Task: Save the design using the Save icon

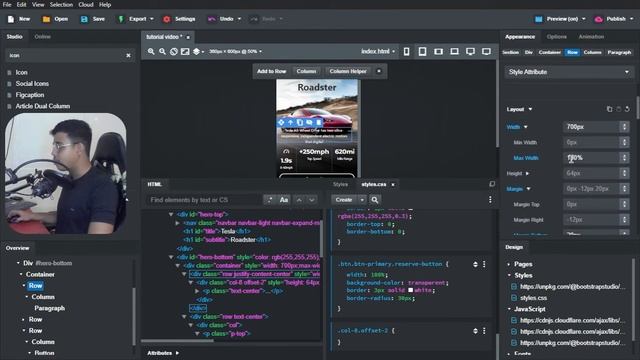Action: [84, 19]
